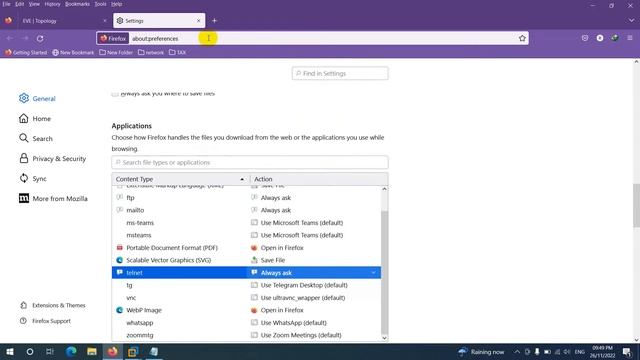The height and width of the screenshot is (360, 640).
Task: Close the Settings tab
Action: pos(198,20)
